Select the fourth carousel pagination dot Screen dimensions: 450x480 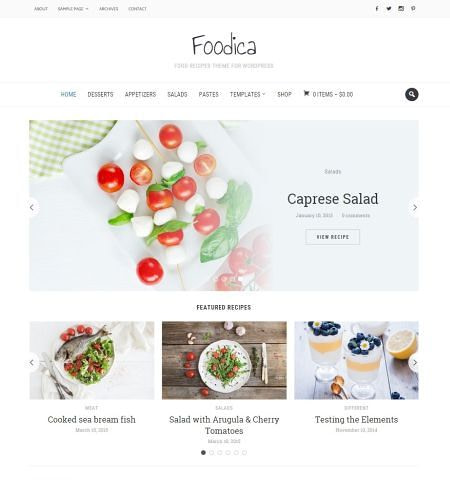tap(228, 452)
